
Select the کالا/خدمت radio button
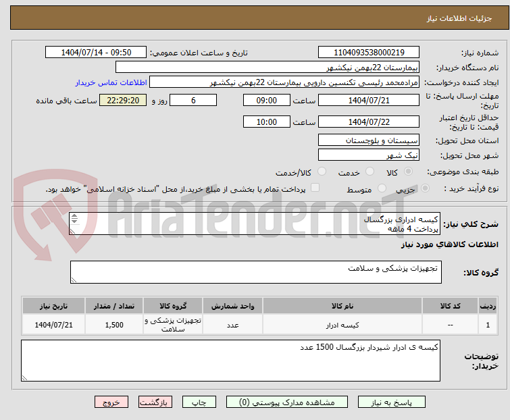tap(322, 172)
